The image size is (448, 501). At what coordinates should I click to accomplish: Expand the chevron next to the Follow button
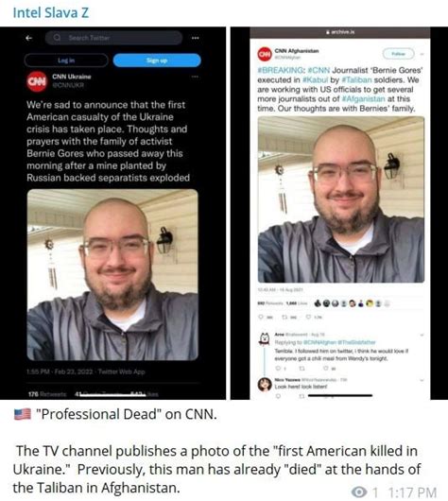click(422, 54)
